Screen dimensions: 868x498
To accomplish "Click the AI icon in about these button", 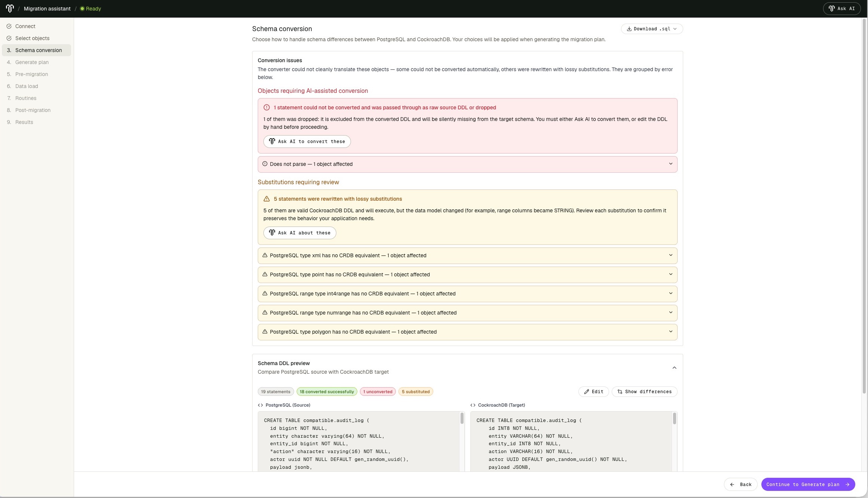I will [272, 233].
